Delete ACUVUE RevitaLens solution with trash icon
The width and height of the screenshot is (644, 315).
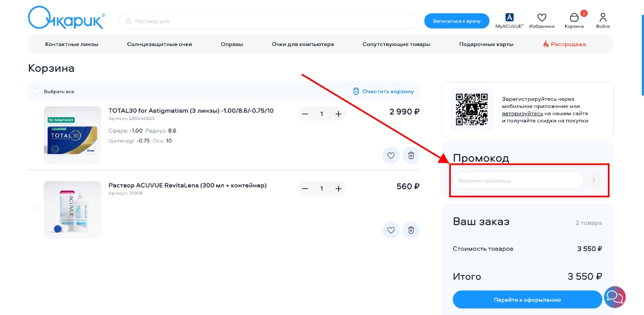click(411, 230)
